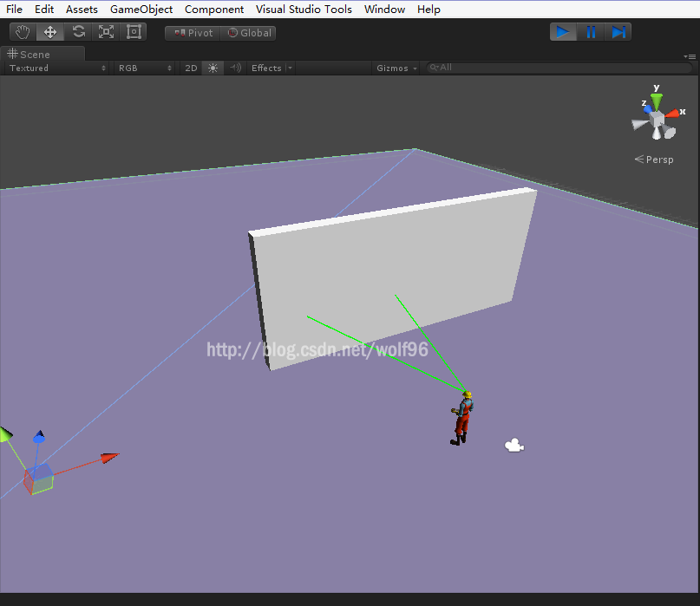Select the Hand tool
This screenshot has width=700, height=606.
tap(23, 32)
